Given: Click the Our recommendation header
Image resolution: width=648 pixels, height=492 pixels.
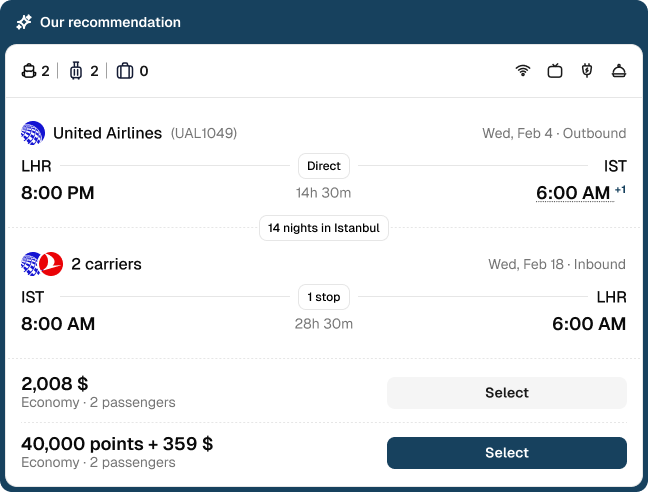Looking at the screenshot, I should pyautogui.click(x=110, y=22).
